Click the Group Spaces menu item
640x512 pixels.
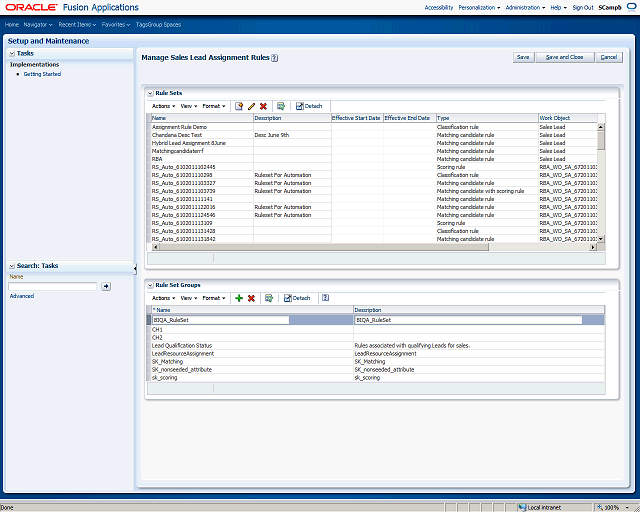coord(164,24)
